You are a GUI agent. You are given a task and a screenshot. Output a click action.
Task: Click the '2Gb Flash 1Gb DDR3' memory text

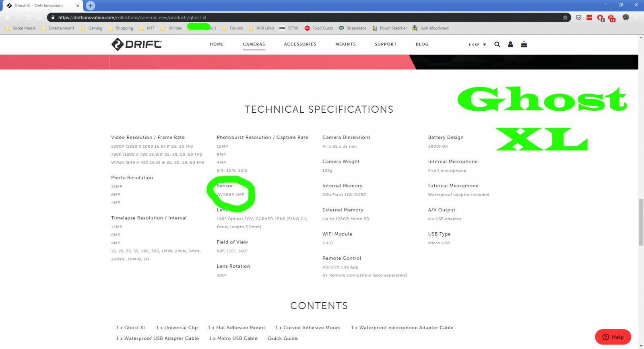[344, 195]
